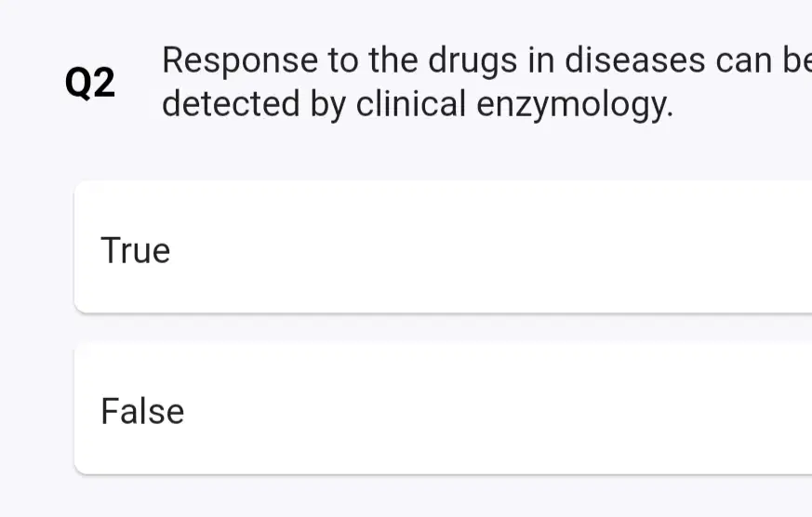
Task: Click the white False answer card
Action: click(443, 408)
